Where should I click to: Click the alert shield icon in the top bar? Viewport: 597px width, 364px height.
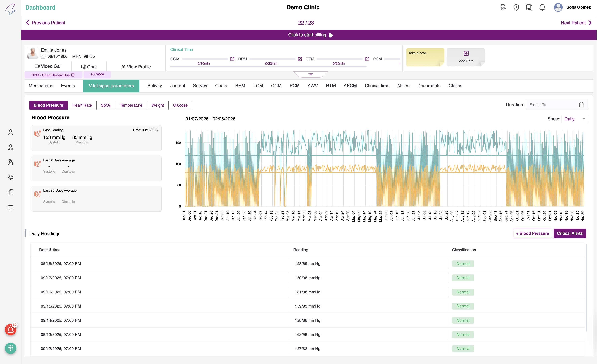click(516, 8)
